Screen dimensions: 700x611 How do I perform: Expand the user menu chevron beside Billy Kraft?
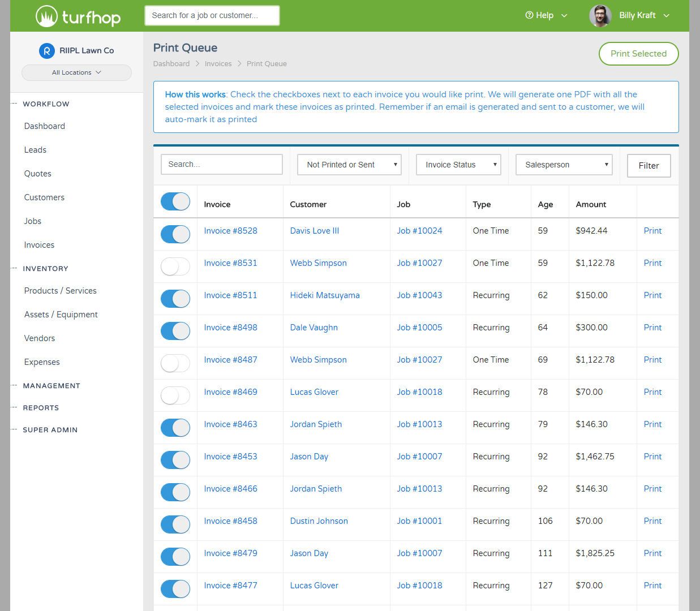point(667,16)
